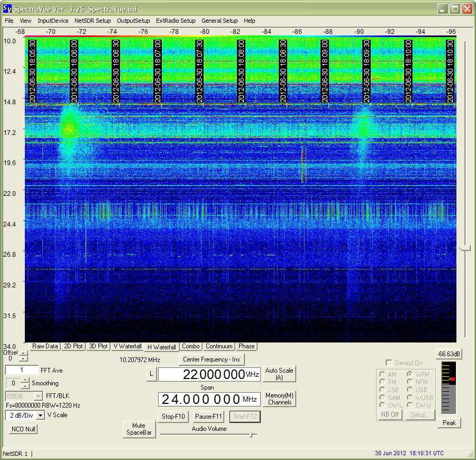Click the Start-F12 button
The width and height of the screenshot is (476, 460).
[x=245, y=417]
